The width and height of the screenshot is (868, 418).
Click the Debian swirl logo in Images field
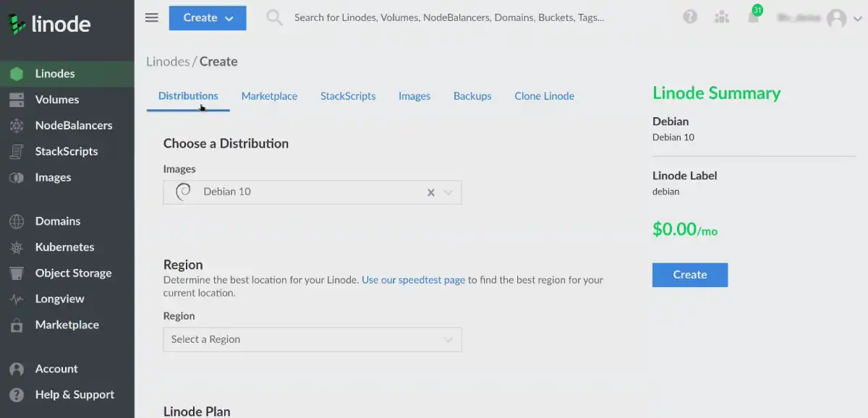pos(184,192)
